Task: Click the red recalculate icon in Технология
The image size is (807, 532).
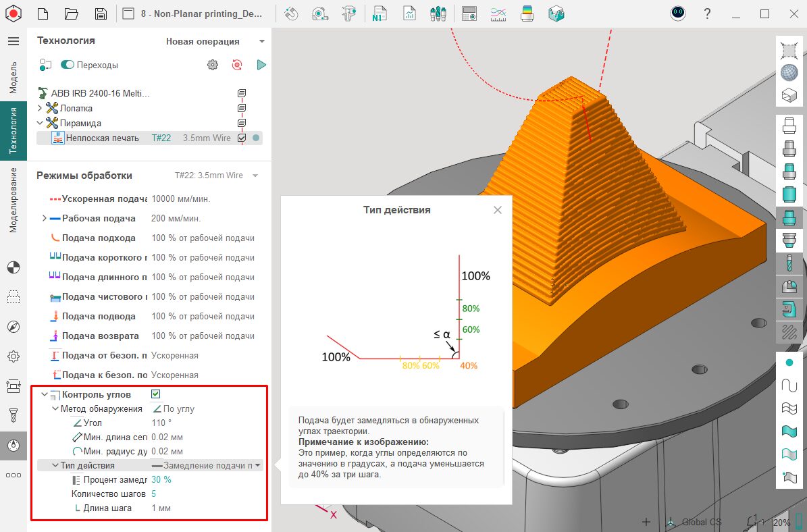Action: click(x=236, y=65)
